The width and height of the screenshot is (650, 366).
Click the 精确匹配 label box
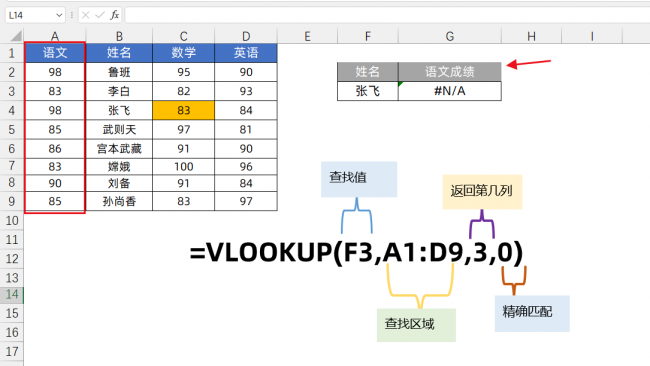tap(532, 313)
